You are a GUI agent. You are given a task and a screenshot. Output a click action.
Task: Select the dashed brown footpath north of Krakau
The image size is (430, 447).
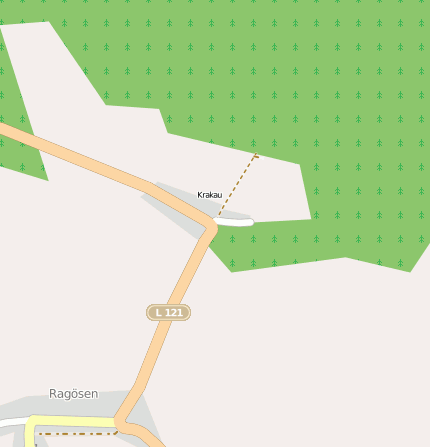[x=237, y=185]
